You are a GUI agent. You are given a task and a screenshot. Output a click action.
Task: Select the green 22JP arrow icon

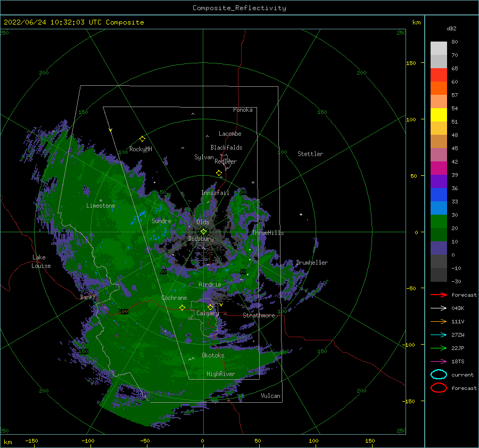(439, 348)
